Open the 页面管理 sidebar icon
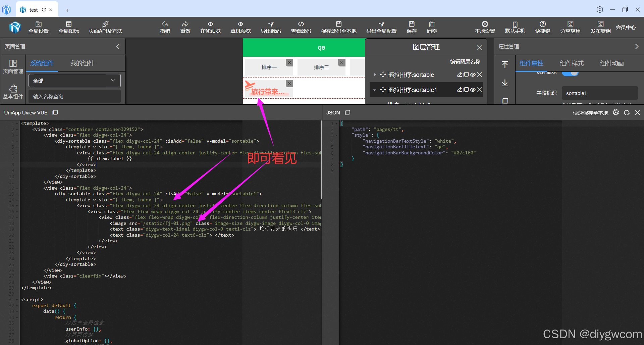Screen dimensions: 644x345 click(x=13, y=67)
